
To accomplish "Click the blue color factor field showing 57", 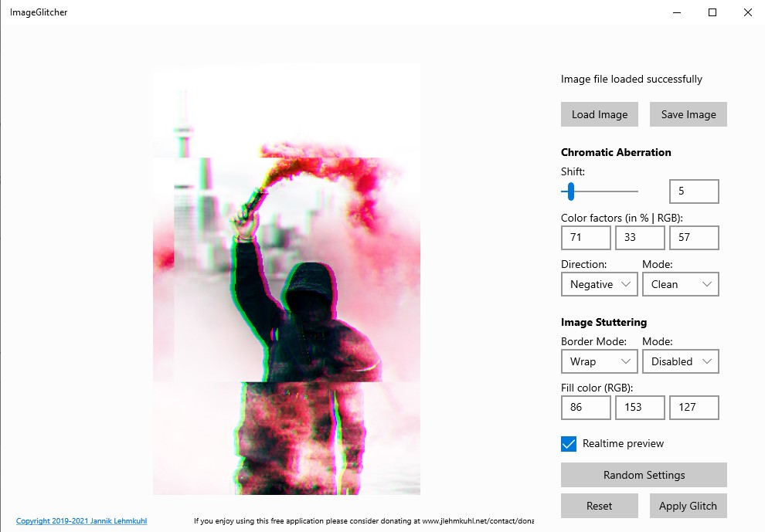I will coord(693,237).
